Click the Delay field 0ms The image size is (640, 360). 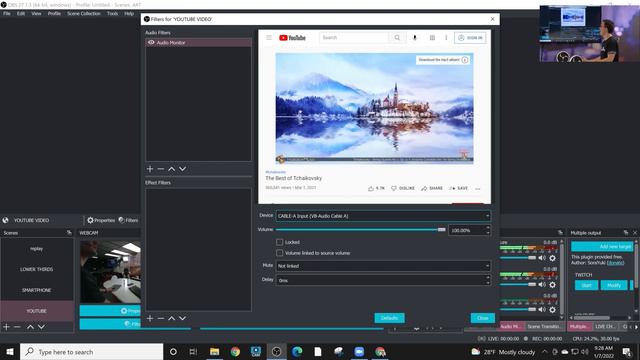click(383, 280)
